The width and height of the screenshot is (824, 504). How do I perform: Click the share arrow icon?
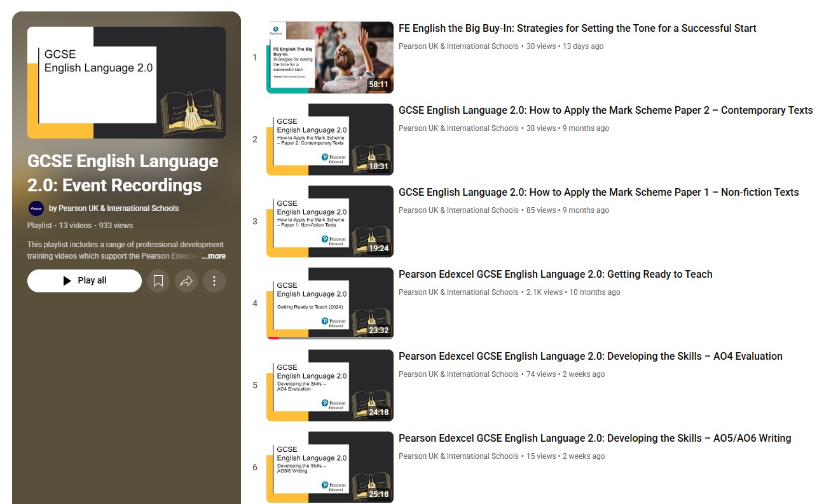click(186, 281)
